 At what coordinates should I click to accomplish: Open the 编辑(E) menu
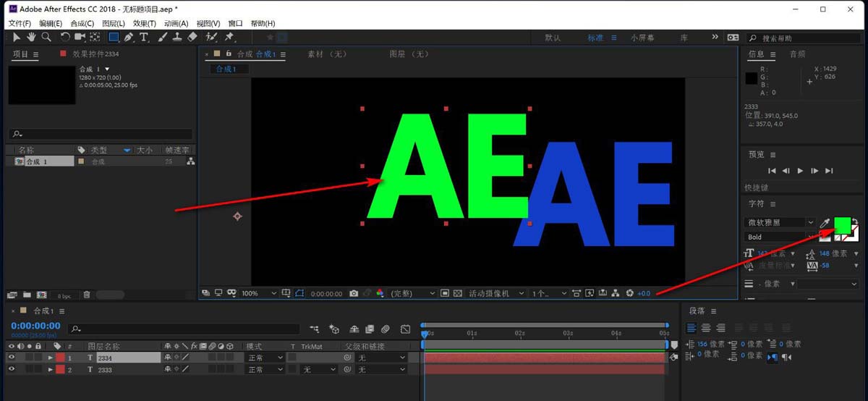point(51,23)
